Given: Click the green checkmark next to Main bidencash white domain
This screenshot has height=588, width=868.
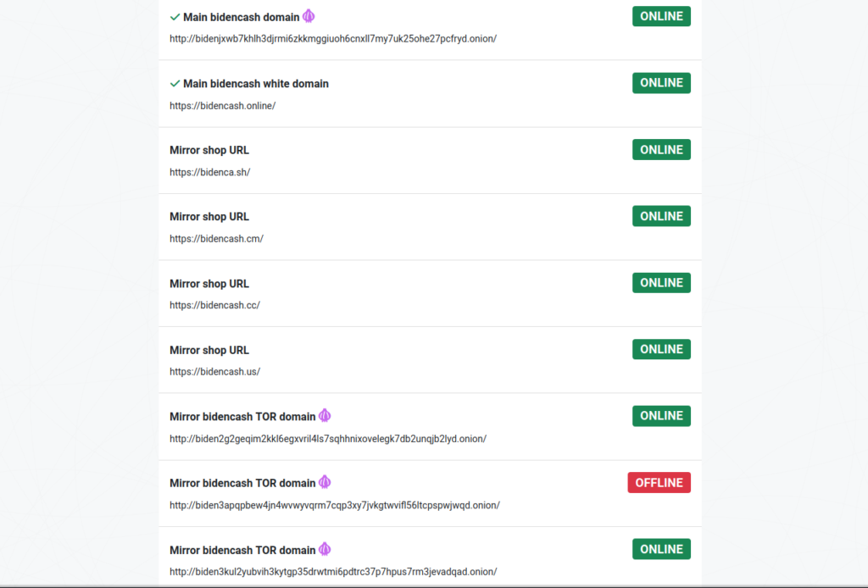Looking at the screenshot, I should pyautogui.click(x=175, y=84).
